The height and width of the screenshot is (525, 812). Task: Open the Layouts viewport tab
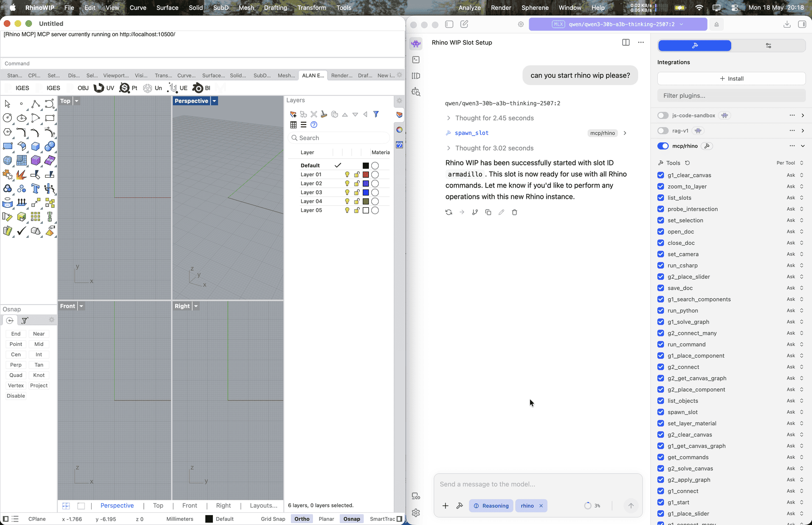(x=264, y=506)
